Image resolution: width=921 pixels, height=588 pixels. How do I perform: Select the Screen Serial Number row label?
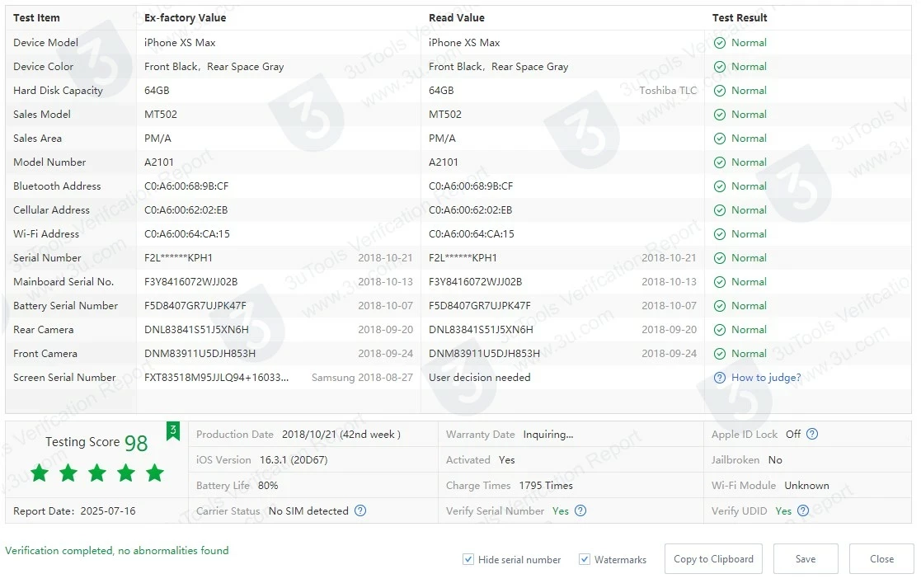pyautogui.click(x=64, y=377)
